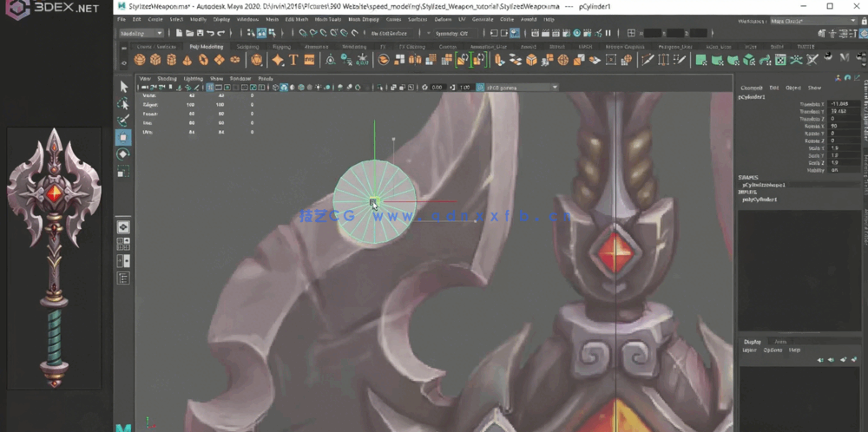The image size is (868, 432).
Task: Create a polygon disc from the shelf
Action: point(235,60)
